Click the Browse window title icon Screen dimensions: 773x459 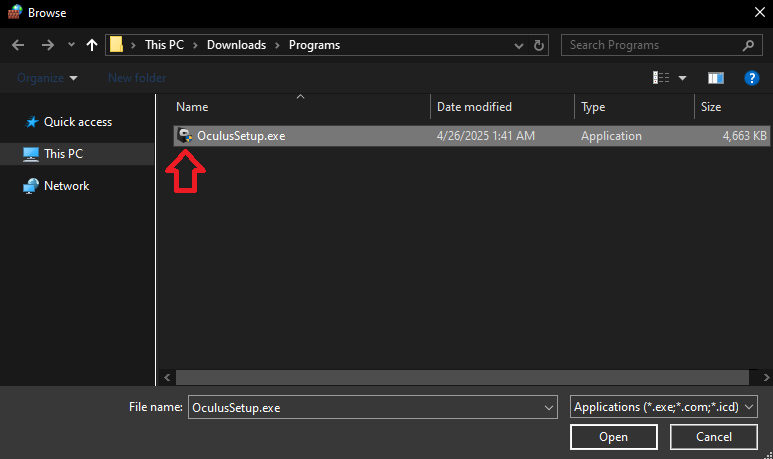(15, 12)
